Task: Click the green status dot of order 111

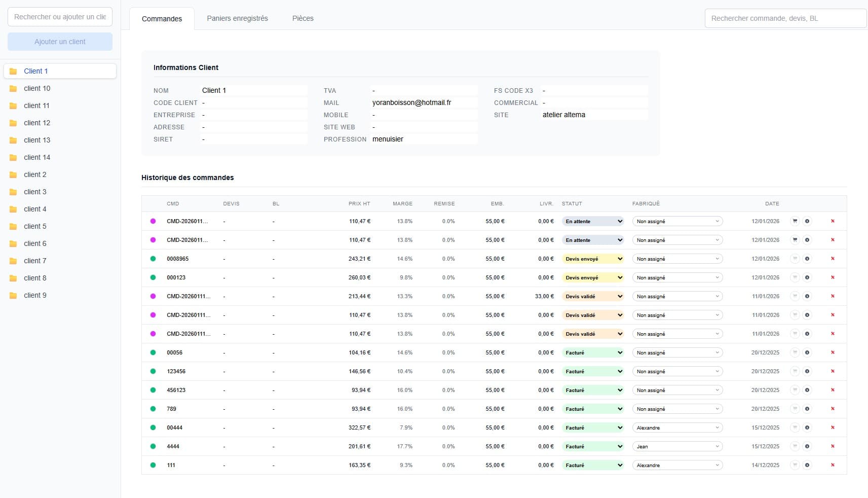Action: (153, 465)
